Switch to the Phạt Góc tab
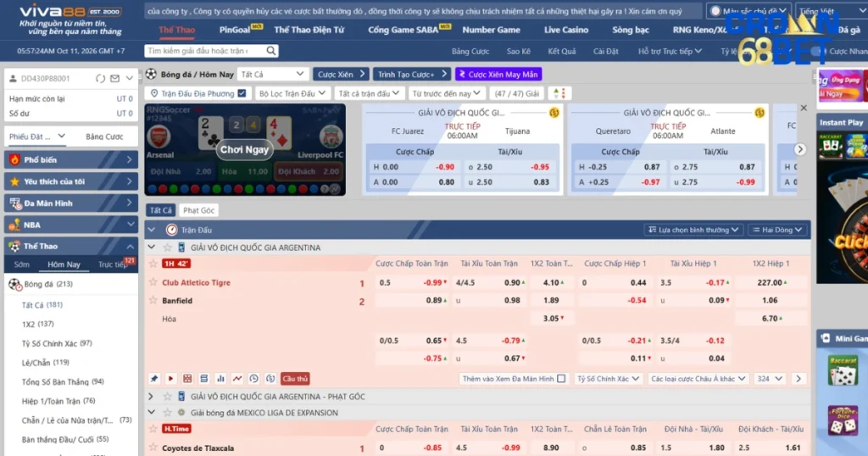This screenshot has height=456, width=868. [198, 210]
